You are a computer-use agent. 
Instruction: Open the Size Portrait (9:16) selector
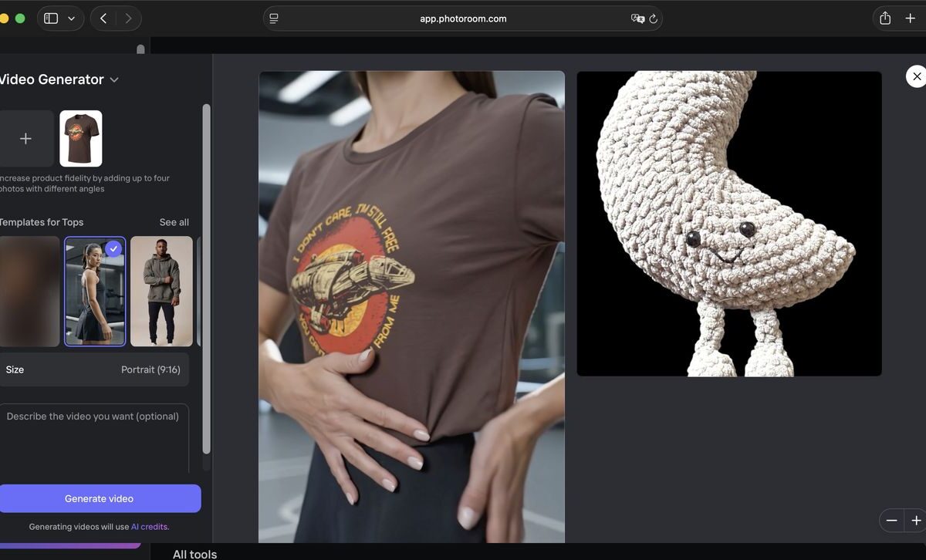coord(93,369)
